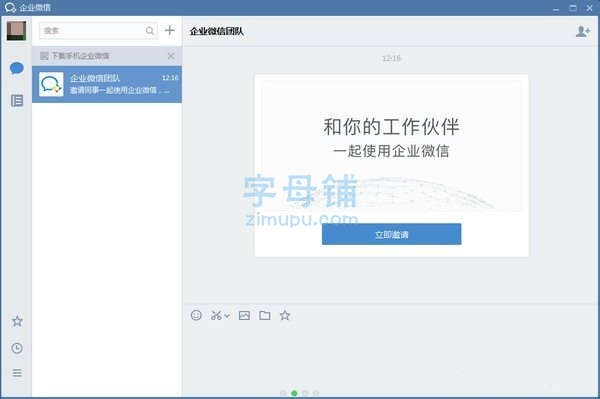The image size is (600, 399).
Task: Select the first page indicator dot
Action: click(x=283, y=393)
